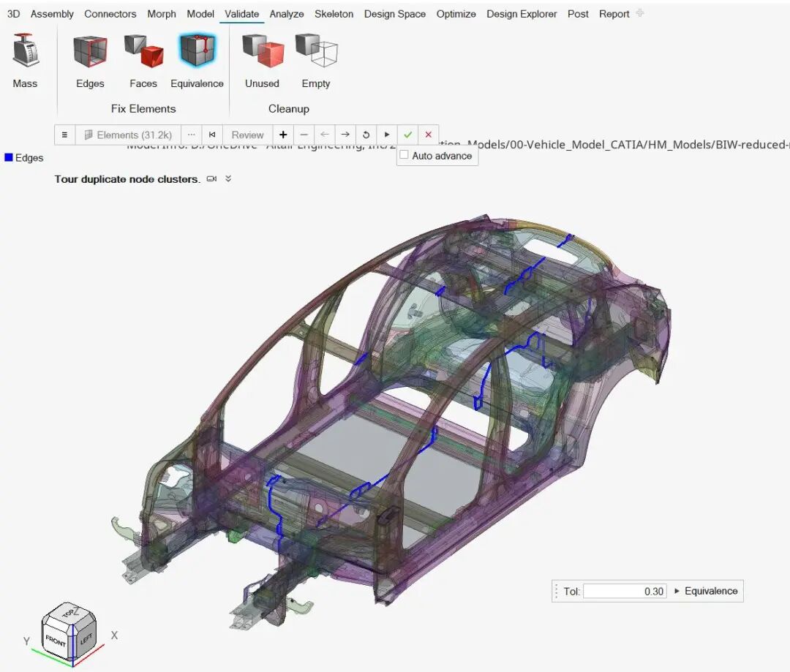
Task: Open the Empty cleanup tool
Action: pyautogui.click(x=316, y=53)
